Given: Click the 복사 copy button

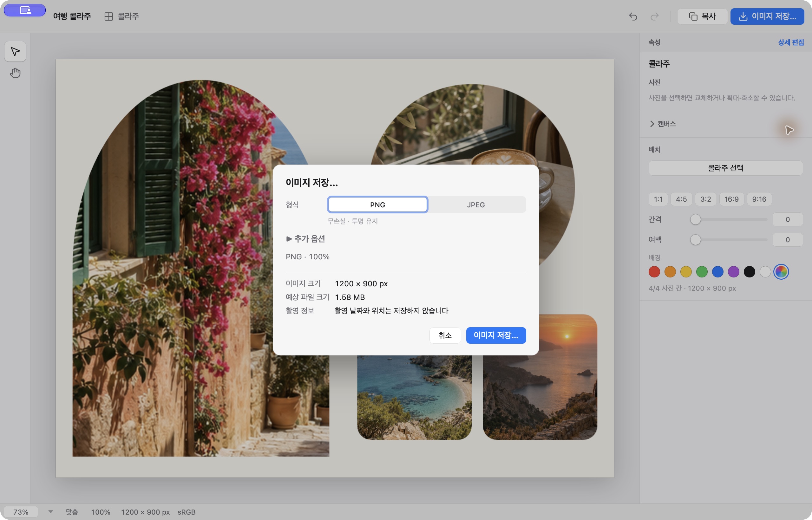Looking at the screenshot, I should (x=702, y=16).
